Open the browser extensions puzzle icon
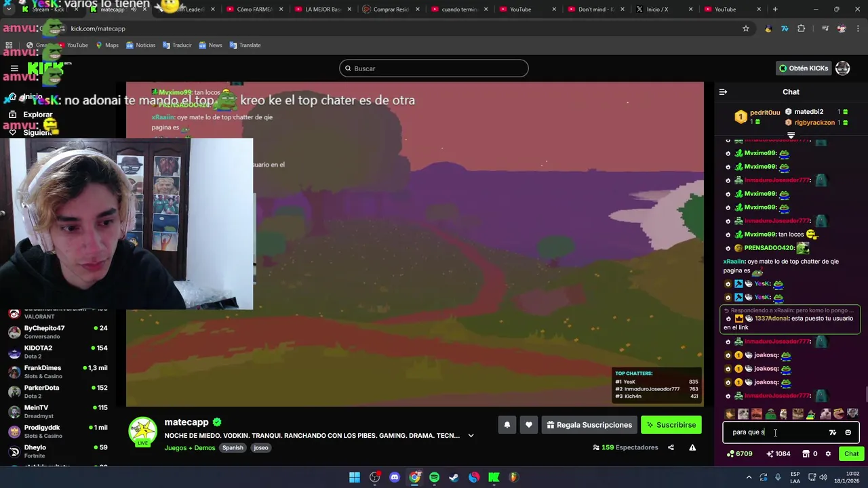Screen dimensions: 868x488 click(802, 28)
